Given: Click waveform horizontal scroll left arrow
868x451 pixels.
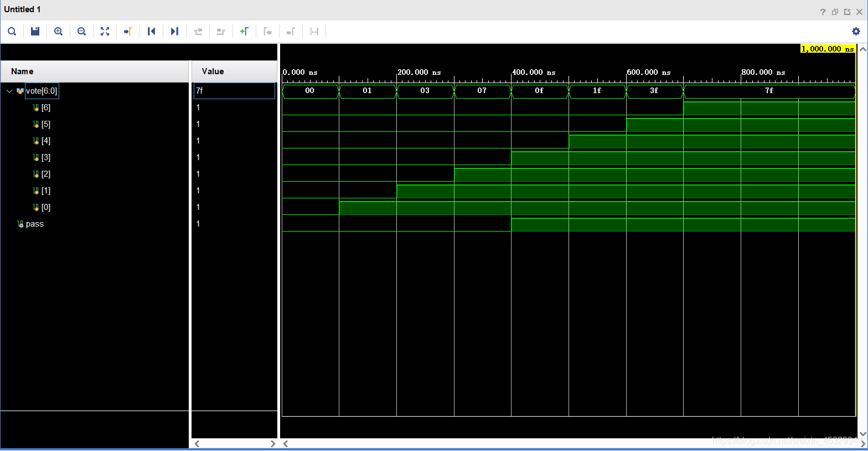Looking at the screenshot, I should [286, 444].
